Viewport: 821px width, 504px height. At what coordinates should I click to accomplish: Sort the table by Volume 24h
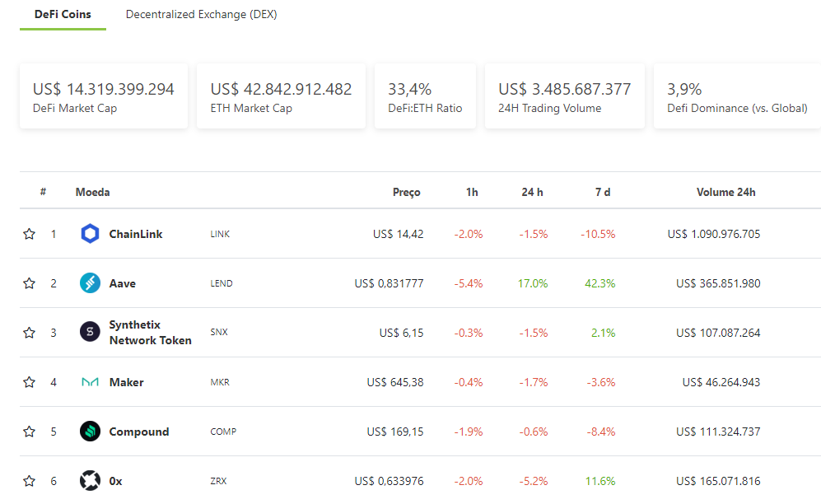(x=725, y=192)
